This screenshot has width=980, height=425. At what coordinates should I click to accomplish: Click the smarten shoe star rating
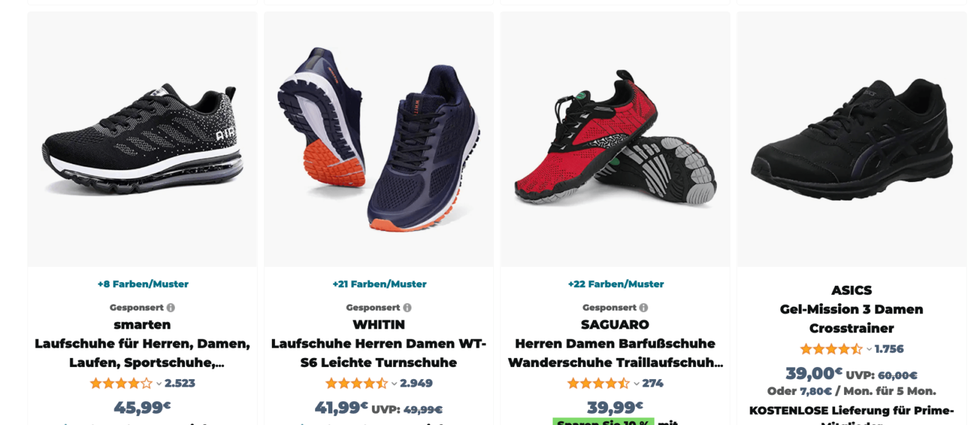(121, 384)
